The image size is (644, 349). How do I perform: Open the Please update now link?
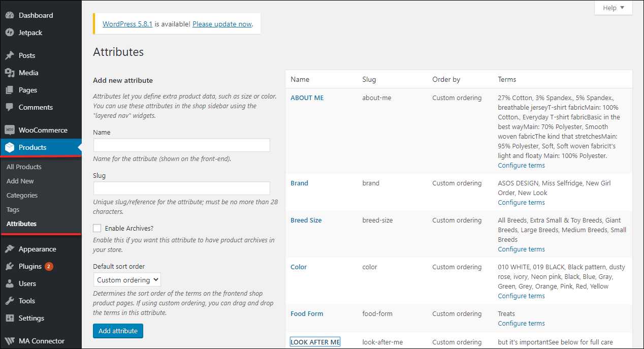[x=221, y=23]
